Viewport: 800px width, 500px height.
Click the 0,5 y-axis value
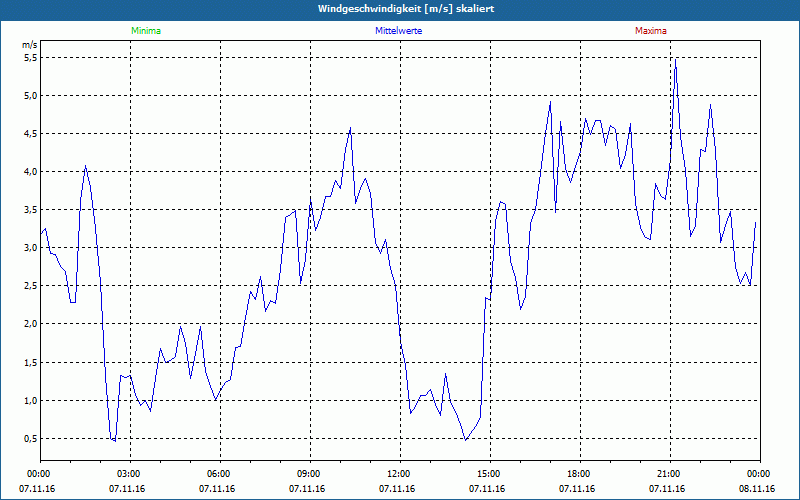(31, 439)
